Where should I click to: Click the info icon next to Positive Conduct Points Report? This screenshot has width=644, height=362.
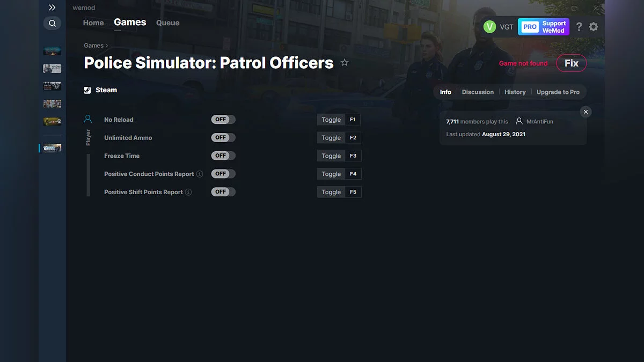pyautogui.click(x=199, y=174)
